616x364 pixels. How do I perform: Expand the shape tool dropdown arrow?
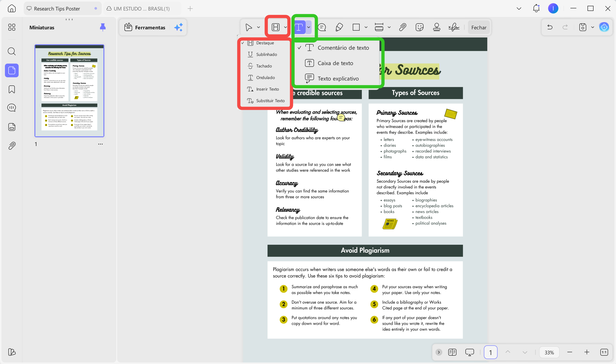(366, 27)
